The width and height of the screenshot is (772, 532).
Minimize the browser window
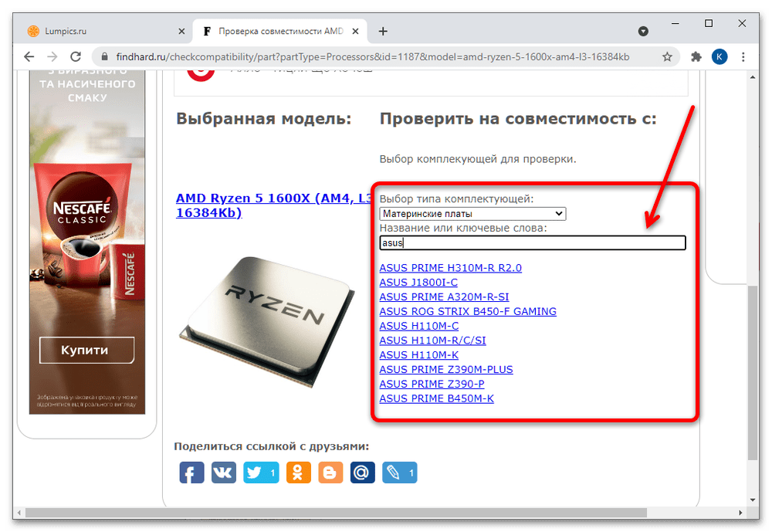(675, 23)
